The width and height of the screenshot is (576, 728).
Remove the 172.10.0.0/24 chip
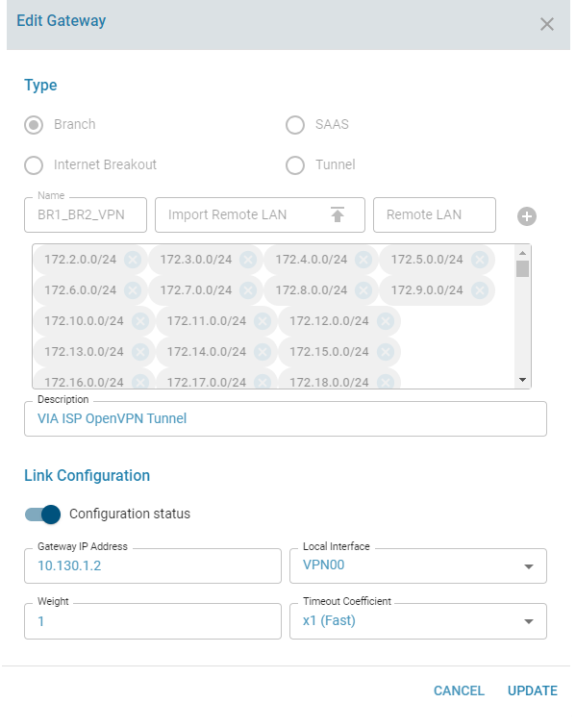coord(140,321)
